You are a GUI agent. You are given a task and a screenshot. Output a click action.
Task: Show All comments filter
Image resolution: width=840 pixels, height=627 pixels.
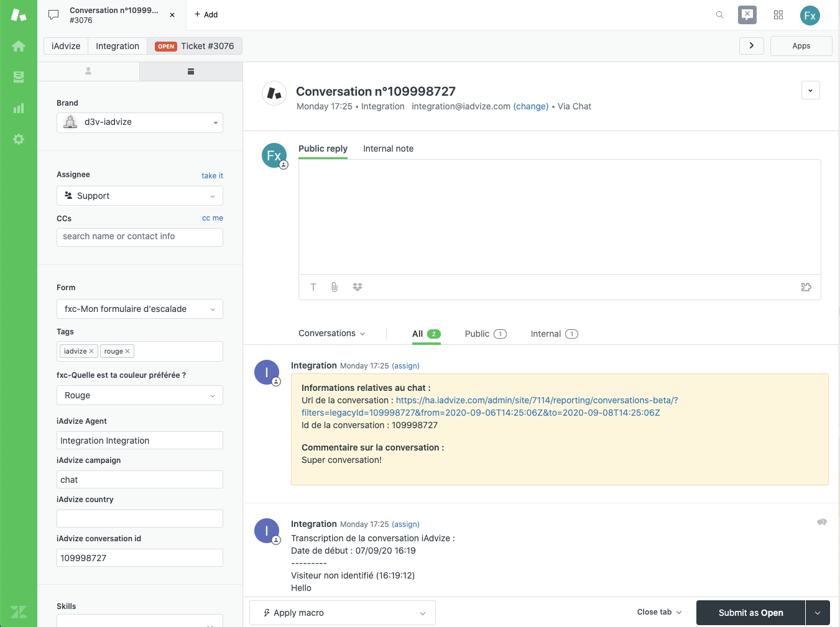tap(426, 334)
